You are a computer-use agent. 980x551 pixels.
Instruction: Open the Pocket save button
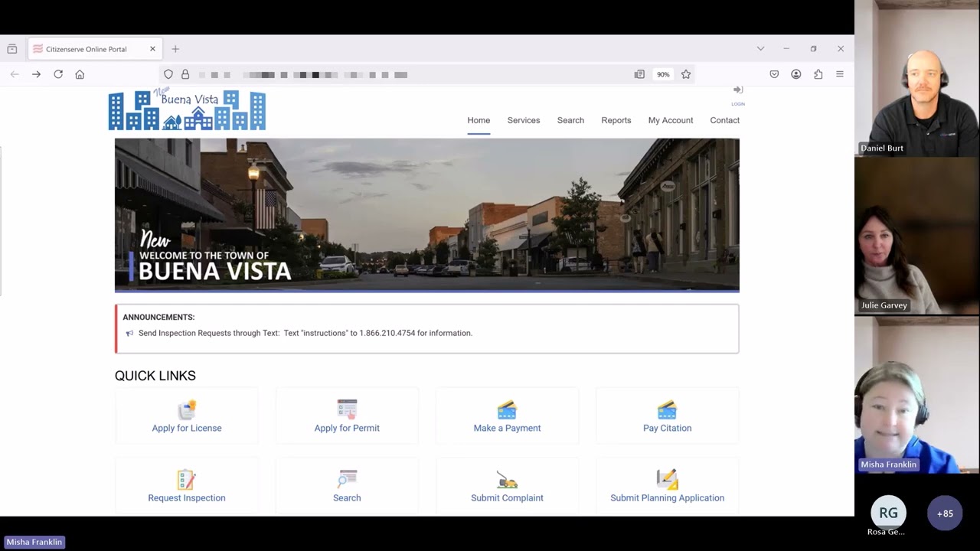pos(774,74)
